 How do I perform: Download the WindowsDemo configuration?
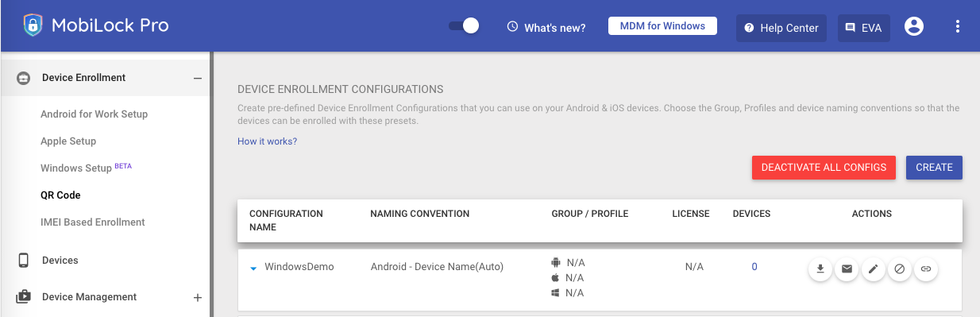coord(820,269)
